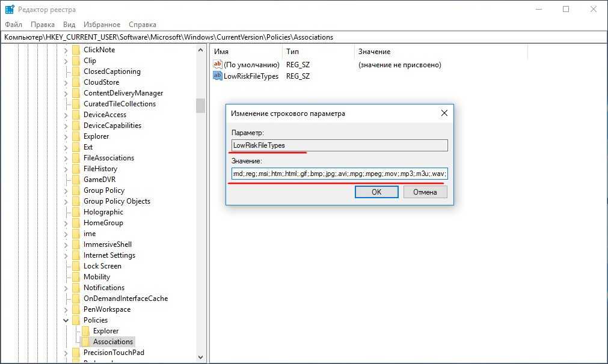Click the Policies folder icon

(76, 320)
